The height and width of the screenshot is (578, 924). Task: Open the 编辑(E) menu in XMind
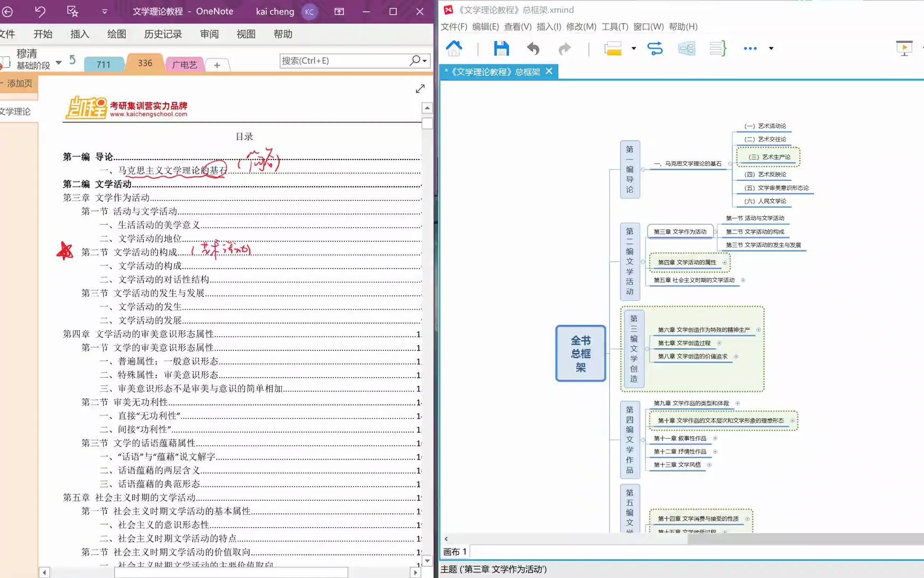coord(485,27)
